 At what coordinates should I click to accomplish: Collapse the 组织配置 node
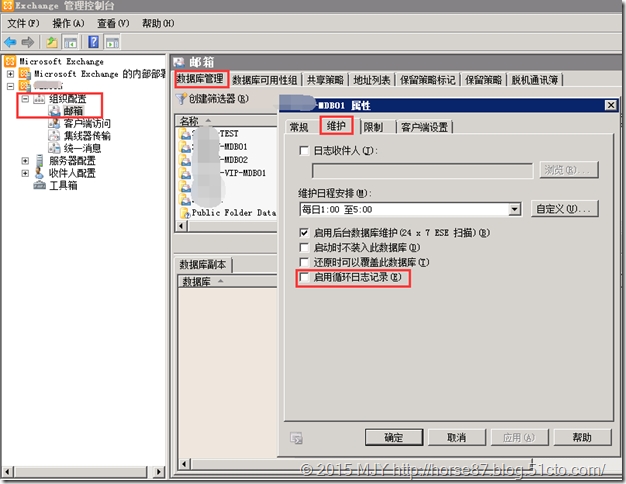point(25,99)
